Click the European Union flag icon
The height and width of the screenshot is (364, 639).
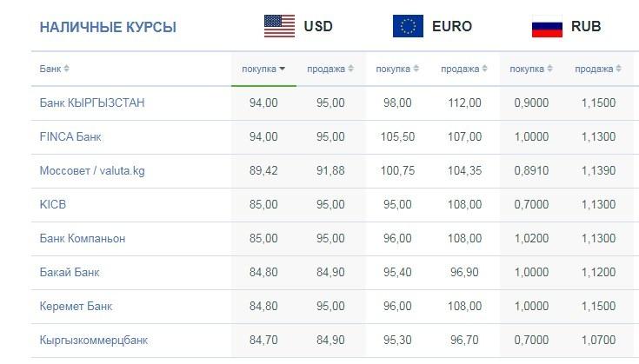tap(408, 26)
